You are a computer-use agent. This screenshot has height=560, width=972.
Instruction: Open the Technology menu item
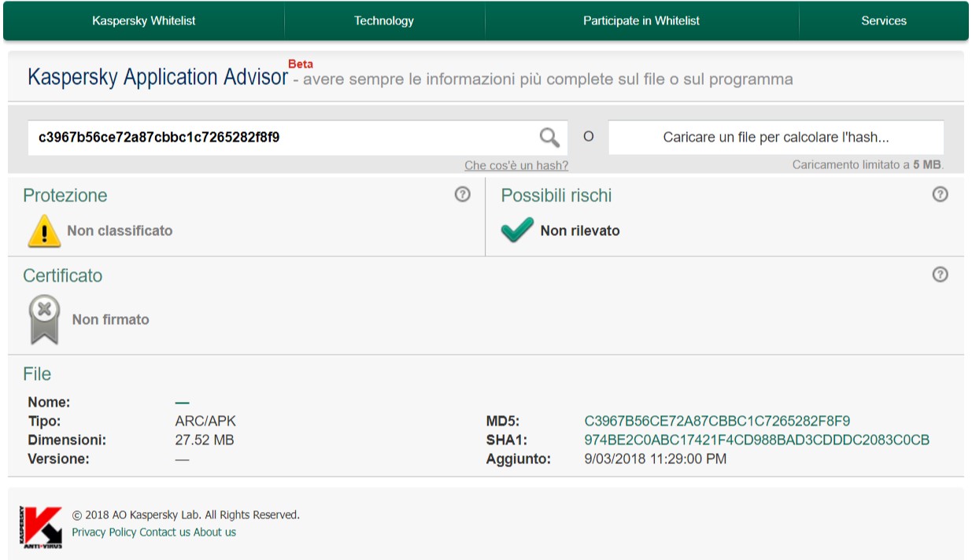point(384,21)
